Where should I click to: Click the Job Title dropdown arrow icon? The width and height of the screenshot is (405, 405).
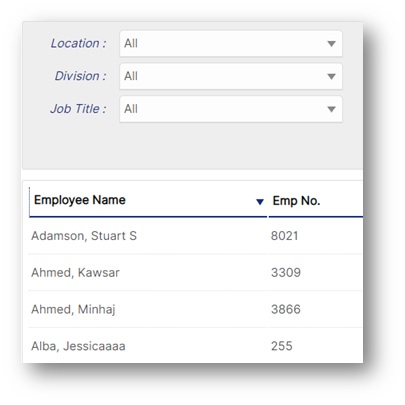point(331,109)
